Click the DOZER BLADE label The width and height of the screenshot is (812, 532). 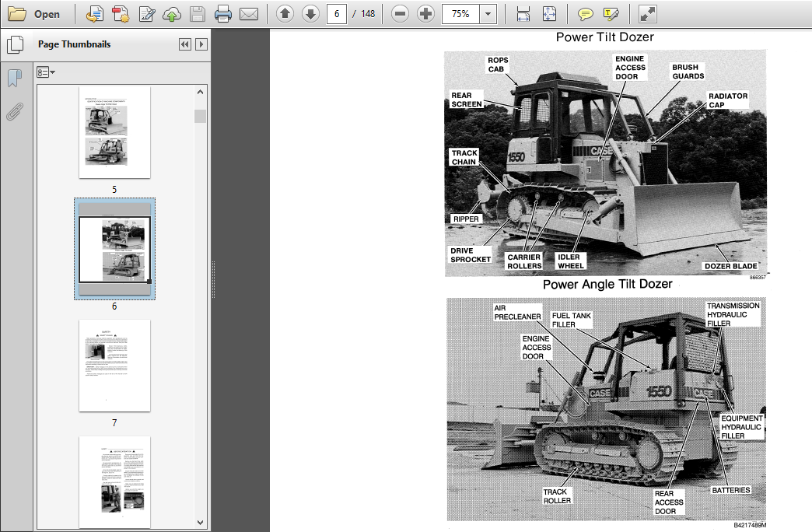click(x=730, y=266)
